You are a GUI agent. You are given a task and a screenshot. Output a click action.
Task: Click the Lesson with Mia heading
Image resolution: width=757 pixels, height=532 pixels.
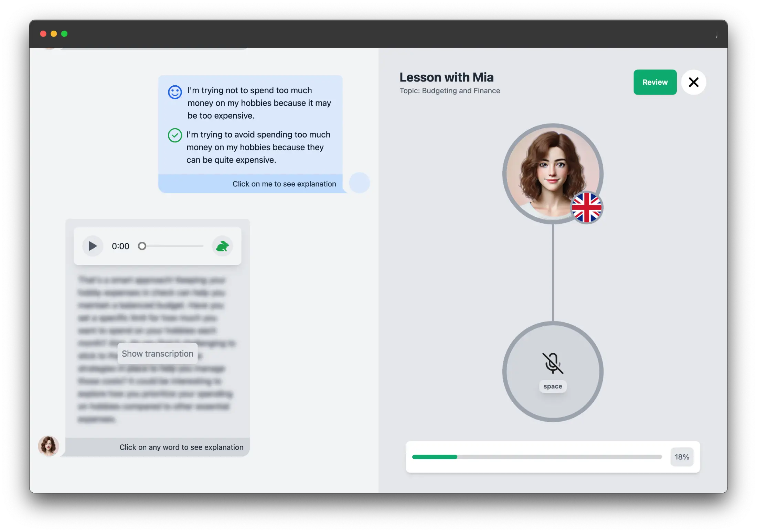(447, 76)
